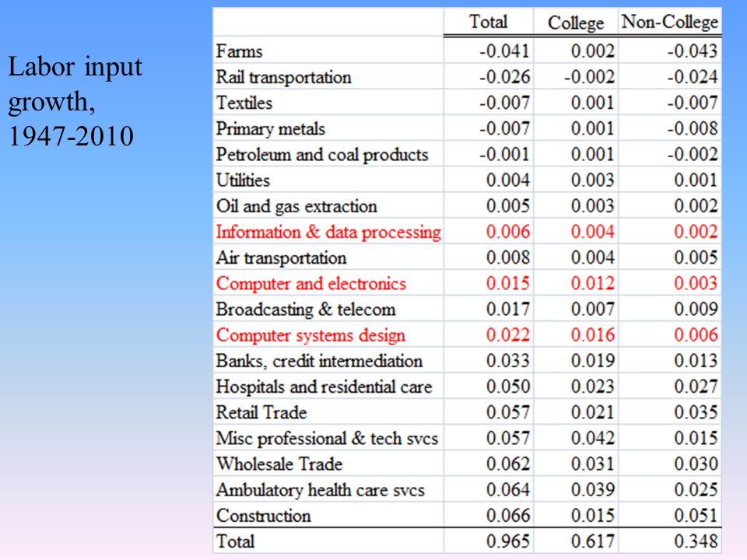
Task: Click the 'Farms' row label
Action: click(x=239, y=51)
